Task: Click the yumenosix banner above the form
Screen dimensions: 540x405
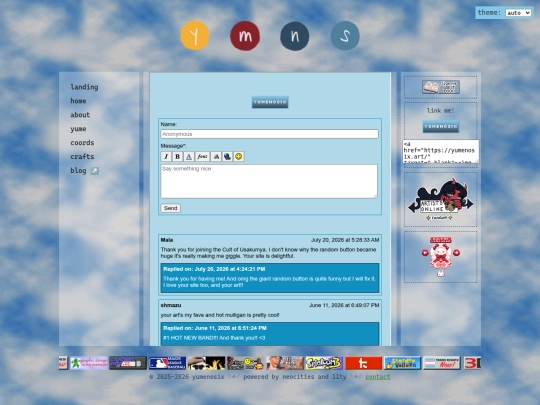Action: 270,102
